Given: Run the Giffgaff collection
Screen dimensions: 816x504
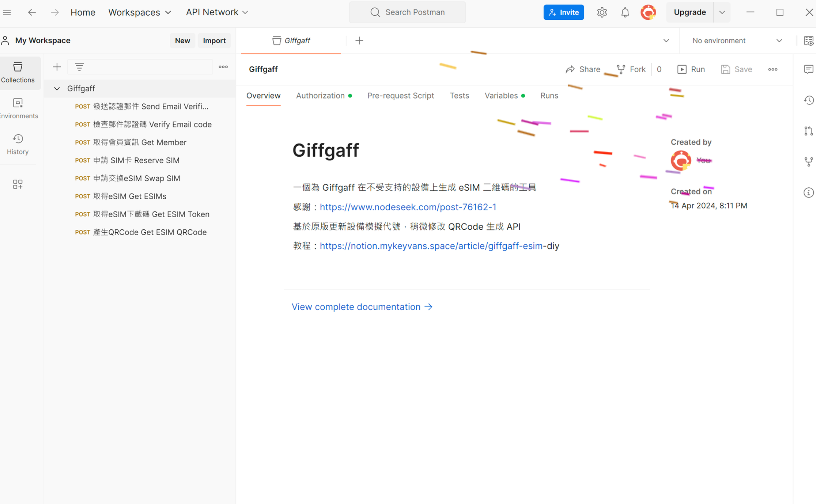Looking at the screenshot, I should pos(691,69).
